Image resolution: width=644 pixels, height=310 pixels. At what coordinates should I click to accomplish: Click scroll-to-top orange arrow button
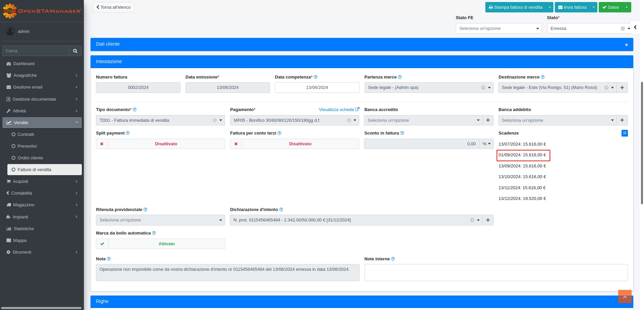pyautogui.click(x=625, y=297)
